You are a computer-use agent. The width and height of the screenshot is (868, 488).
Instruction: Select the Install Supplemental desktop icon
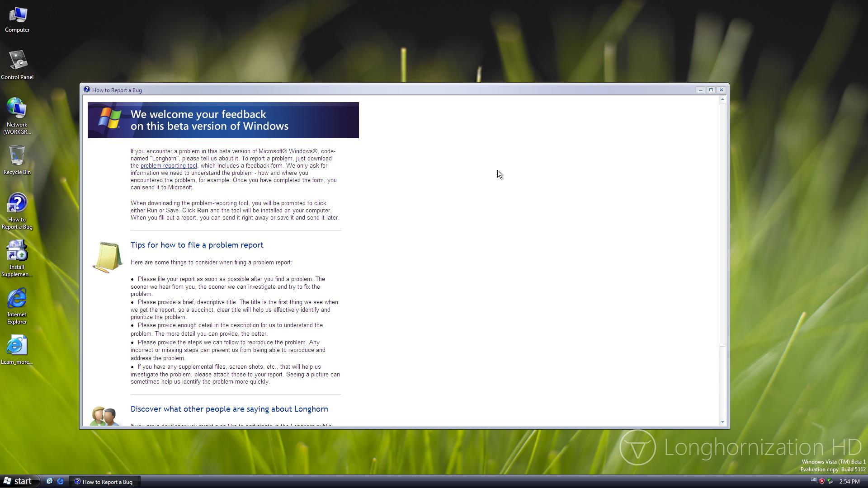[x=17, y=258]
